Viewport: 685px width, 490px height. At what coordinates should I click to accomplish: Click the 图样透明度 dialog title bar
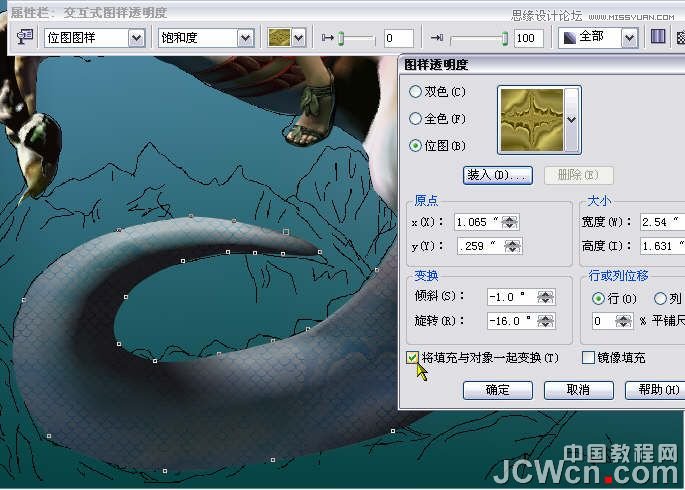[x=542, y=65]
